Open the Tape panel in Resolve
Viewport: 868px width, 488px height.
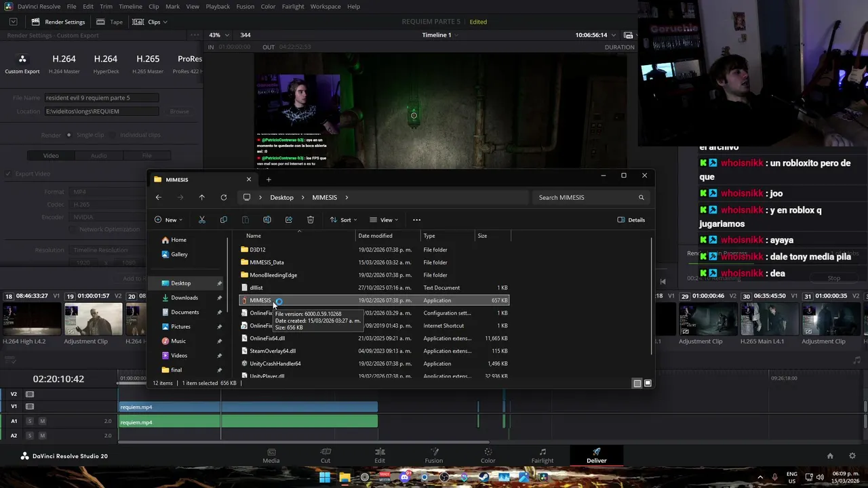[x=110, y=22]
